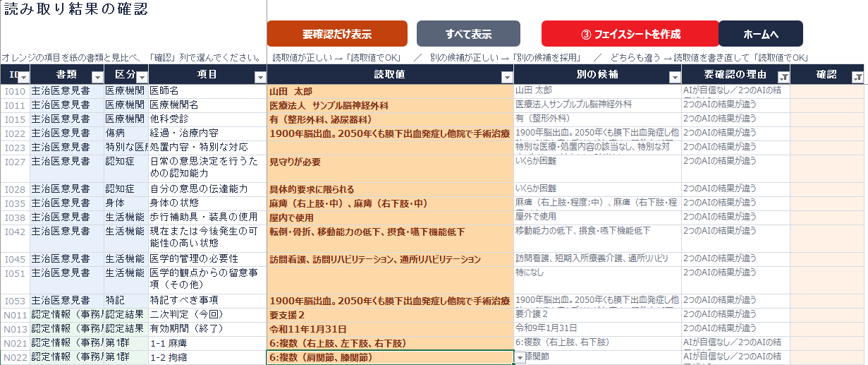Select the cell 訪問看護、短期入所療養介護、通所リハビリ

tap(597, 259)
